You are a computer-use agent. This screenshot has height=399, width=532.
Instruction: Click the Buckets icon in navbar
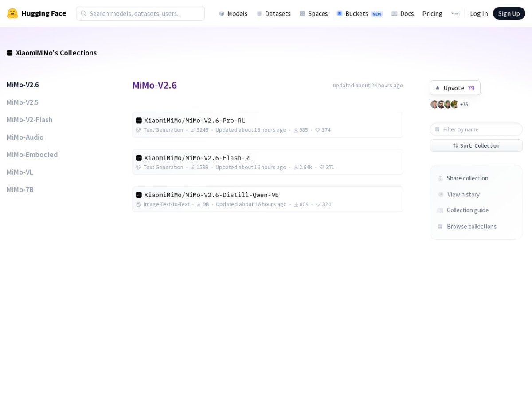(x=340, y=13)
